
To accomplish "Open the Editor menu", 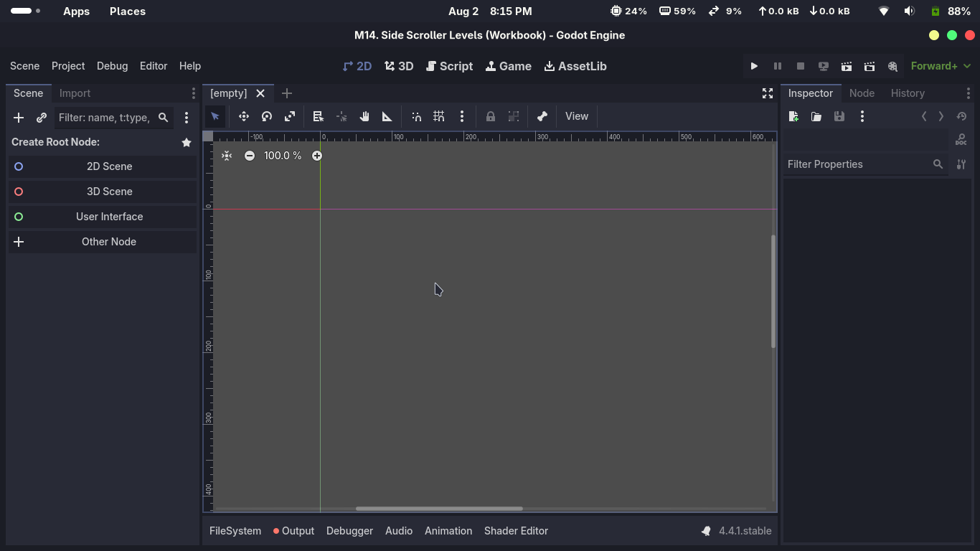I will (x=154, y=66).
